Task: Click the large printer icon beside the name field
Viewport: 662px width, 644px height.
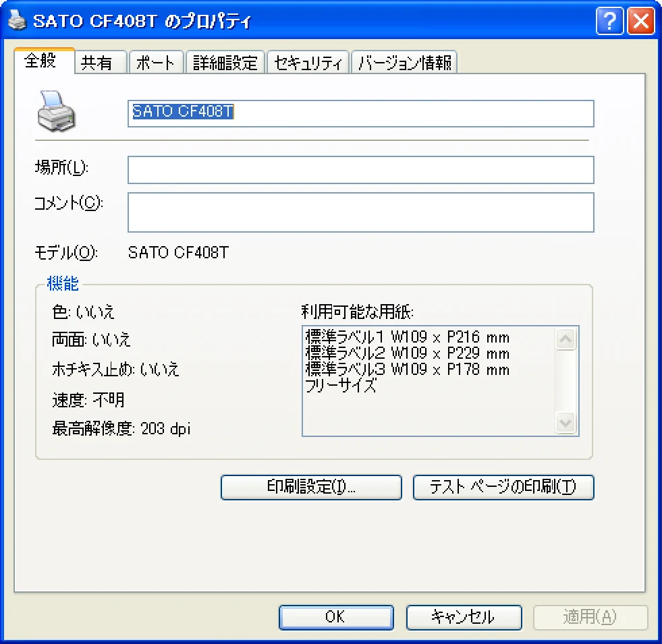Action: tap(56, 111)
